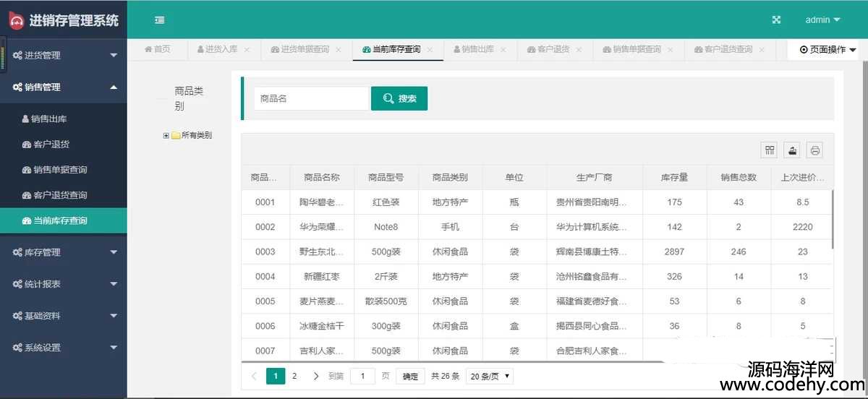Open 客户退货查询 in the sidebar
This screenshot has width=868, height=399.
pyautogui.click(x=64, y=195)
